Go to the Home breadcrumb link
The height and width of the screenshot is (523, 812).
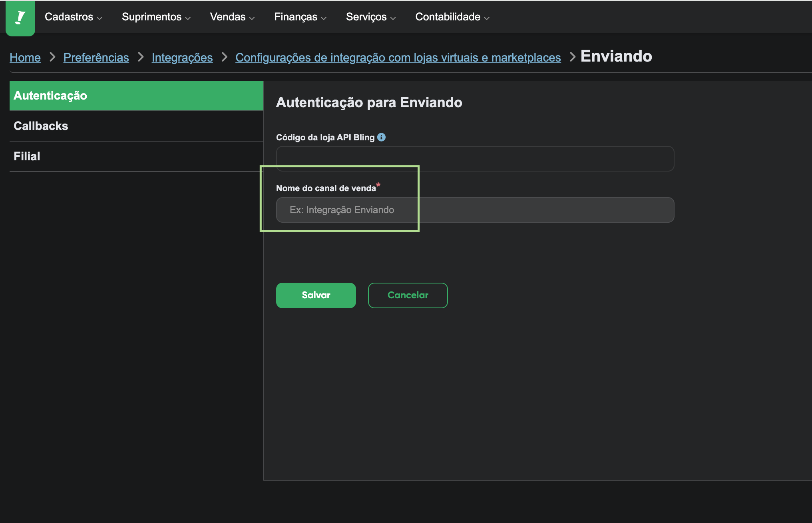(x=25, y=58)
